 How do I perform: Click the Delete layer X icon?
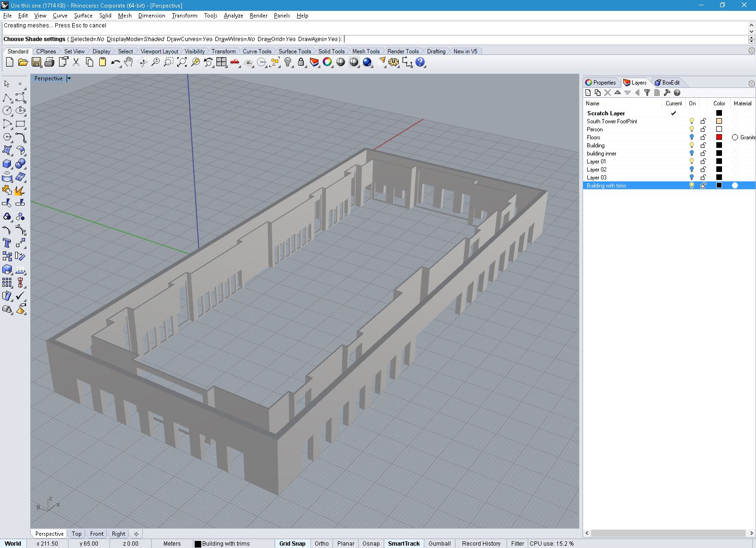click(608, 93)
